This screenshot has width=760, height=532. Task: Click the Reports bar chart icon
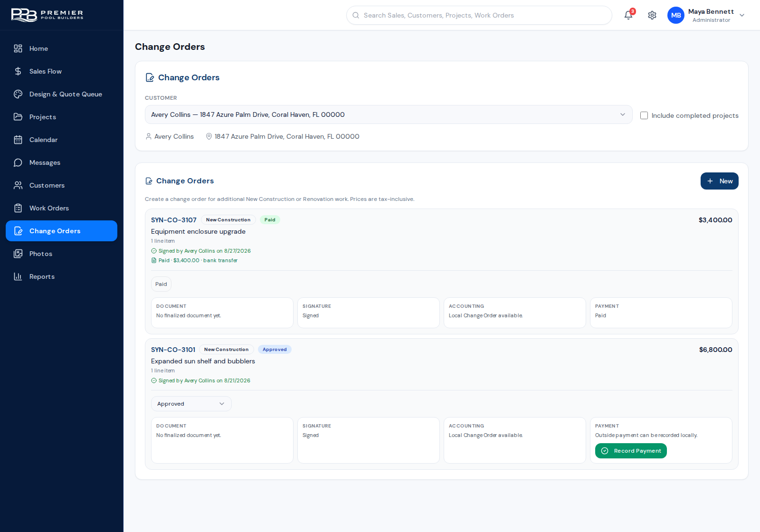[18, 276]
